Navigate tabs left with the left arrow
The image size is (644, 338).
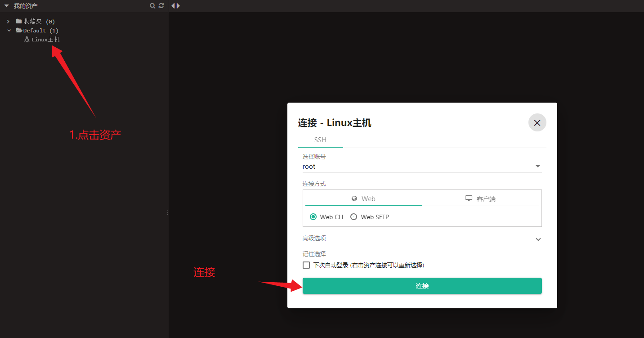point(173,6)
